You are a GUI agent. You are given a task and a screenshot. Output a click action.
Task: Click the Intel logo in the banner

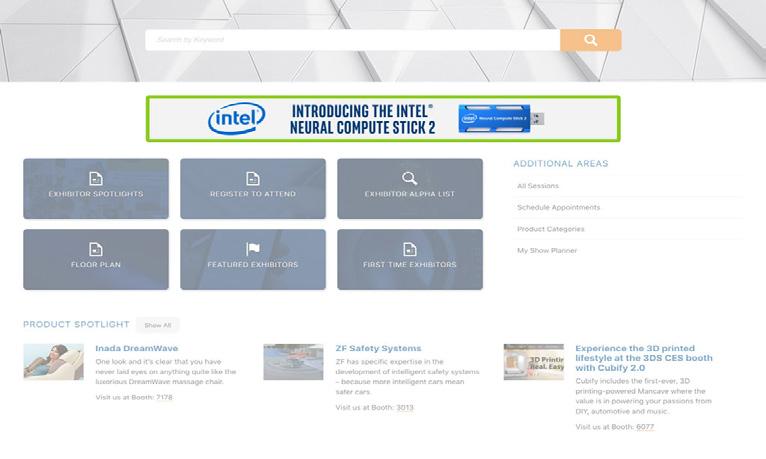pos(236,119)
